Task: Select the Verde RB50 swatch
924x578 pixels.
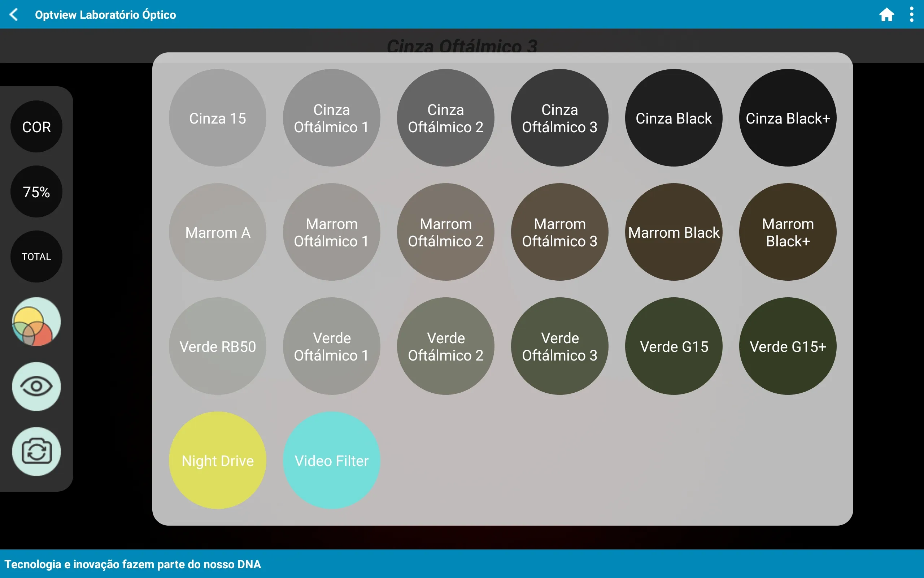Action: pyautogui.click(x=218, y=346)
